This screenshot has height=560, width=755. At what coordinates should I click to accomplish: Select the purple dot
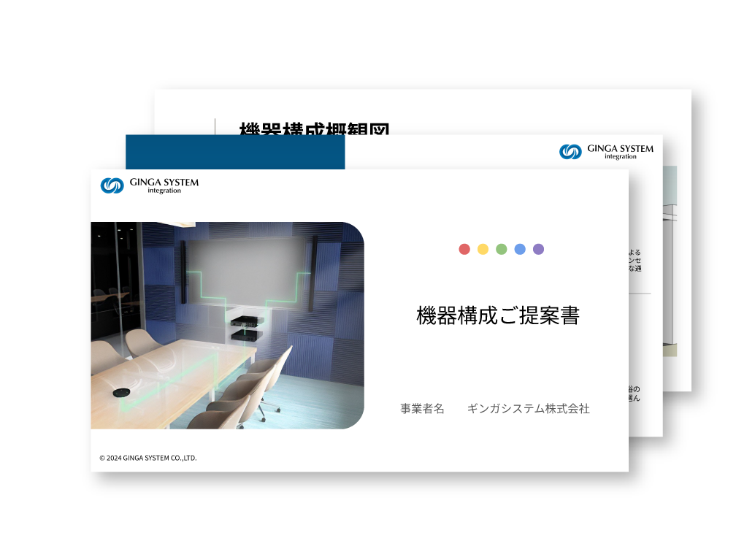[538, 249]
